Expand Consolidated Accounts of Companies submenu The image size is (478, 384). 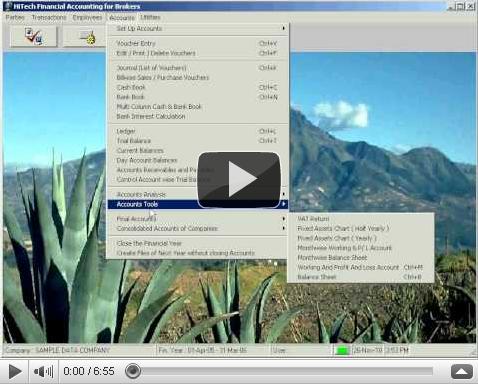click(x=198, y=229)
